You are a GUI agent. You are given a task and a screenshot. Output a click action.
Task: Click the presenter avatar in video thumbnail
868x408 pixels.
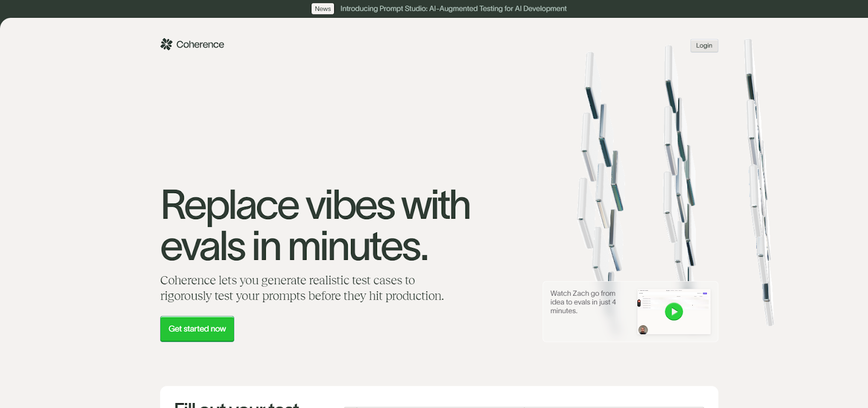pos(643,330)
